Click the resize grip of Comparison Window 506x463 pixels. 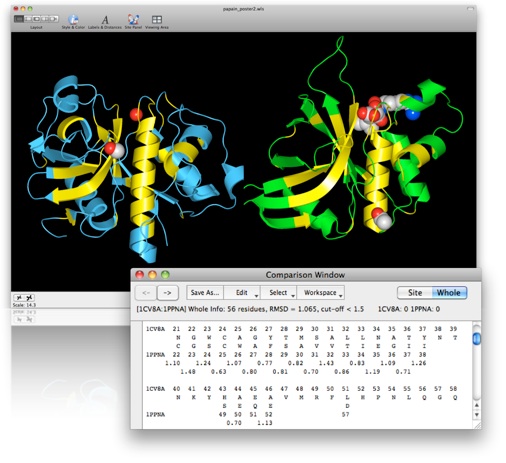pyautogui.click(x=478, y=425)
